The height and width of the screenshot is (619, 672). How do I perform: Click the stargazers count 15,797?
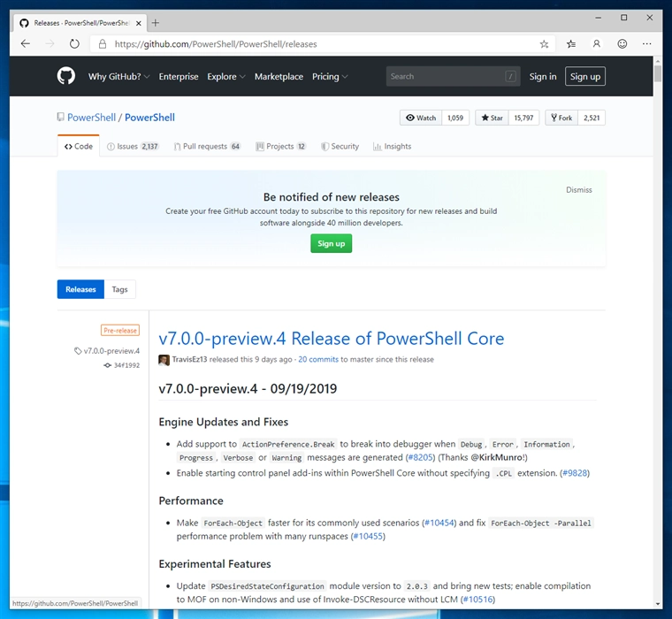point(523,118)
